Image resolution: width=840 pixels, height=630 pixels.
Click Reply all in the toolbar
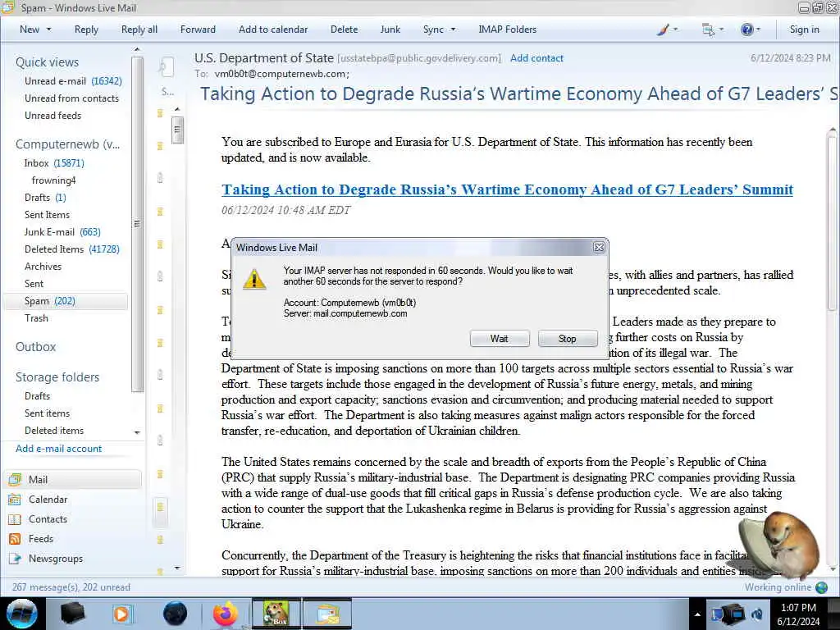pos(139,30)
